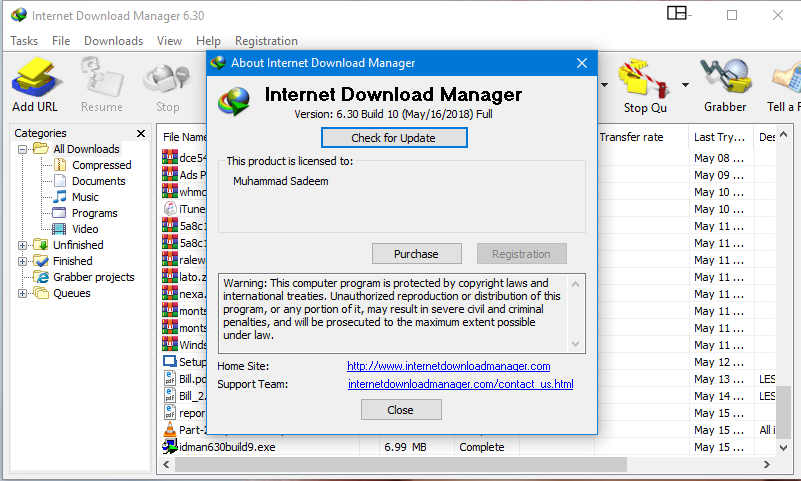This screenshot has width=801, height=481.
Task: Open the Downloads menu
Action: (x=113, y=41)
